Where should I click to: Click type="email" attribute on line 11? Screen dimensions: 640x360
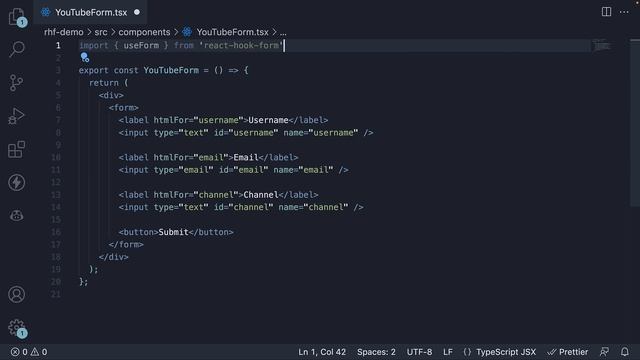pyautogui.click(x=183, y=170)
